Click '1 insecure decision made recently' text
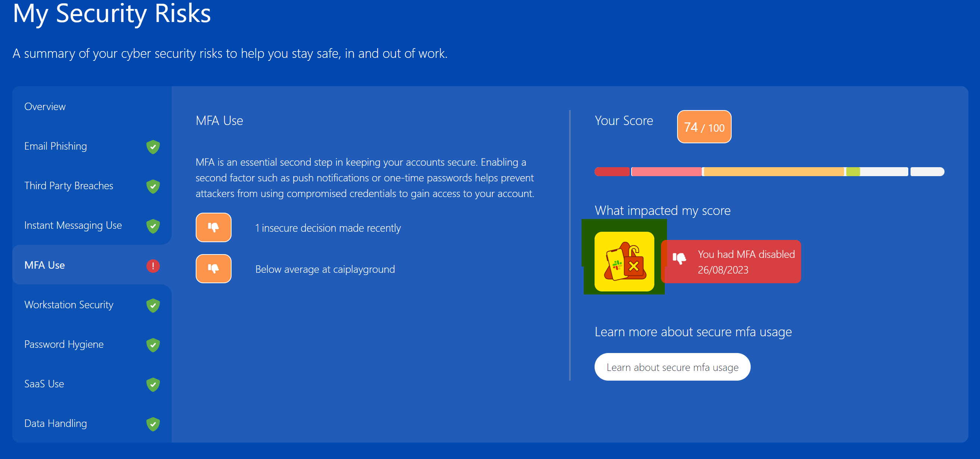Viewport: 980px width, 459px height. pyautogui.click(x=328, y=228)
